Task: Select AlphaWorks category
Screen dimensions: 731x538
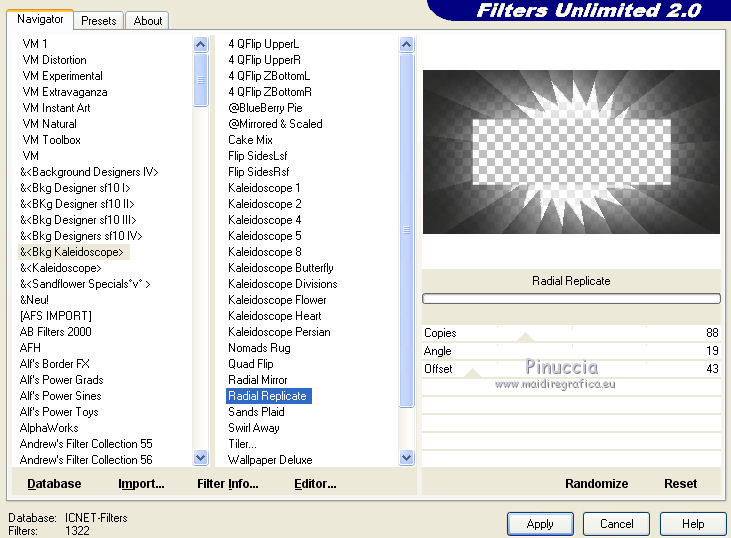Action: pyautogui.click(x=49, y=428)
